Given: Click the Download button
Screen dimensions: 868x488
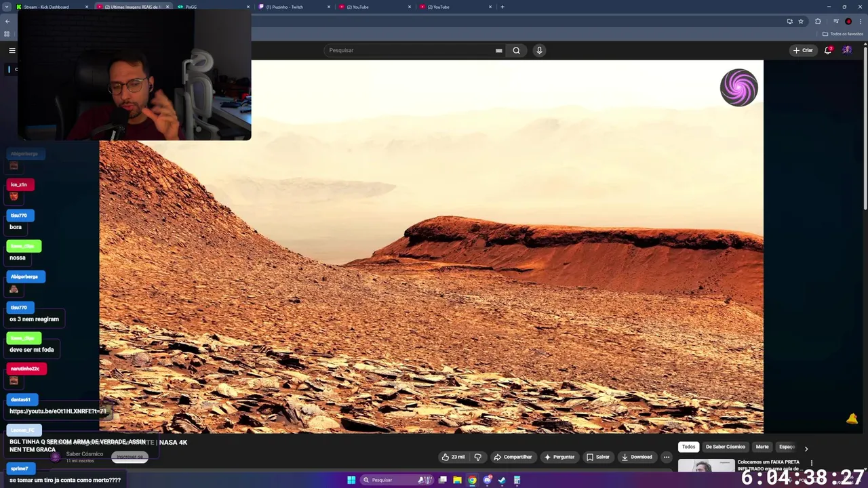Looking at the screenshot, I should [637, 457].
